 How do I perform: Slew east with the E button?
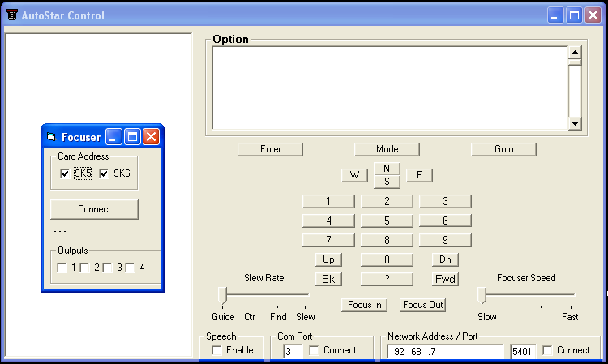click(419, 175)
